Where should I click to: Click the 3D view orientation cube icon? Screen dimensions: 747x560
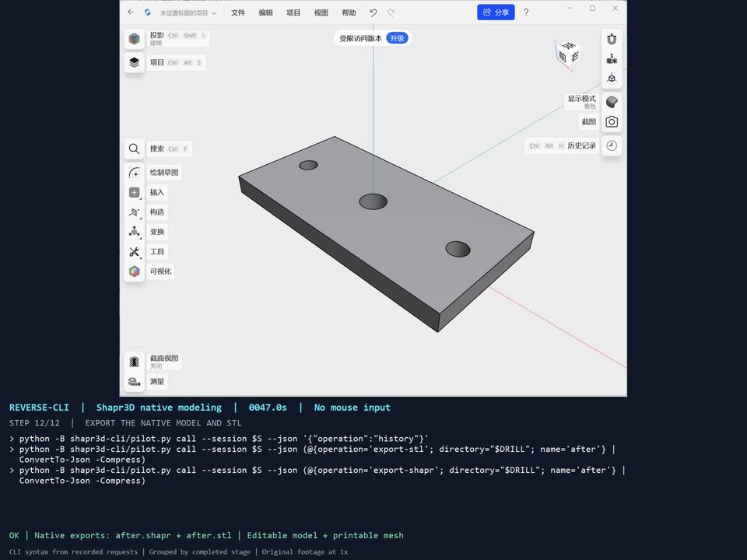612,78
